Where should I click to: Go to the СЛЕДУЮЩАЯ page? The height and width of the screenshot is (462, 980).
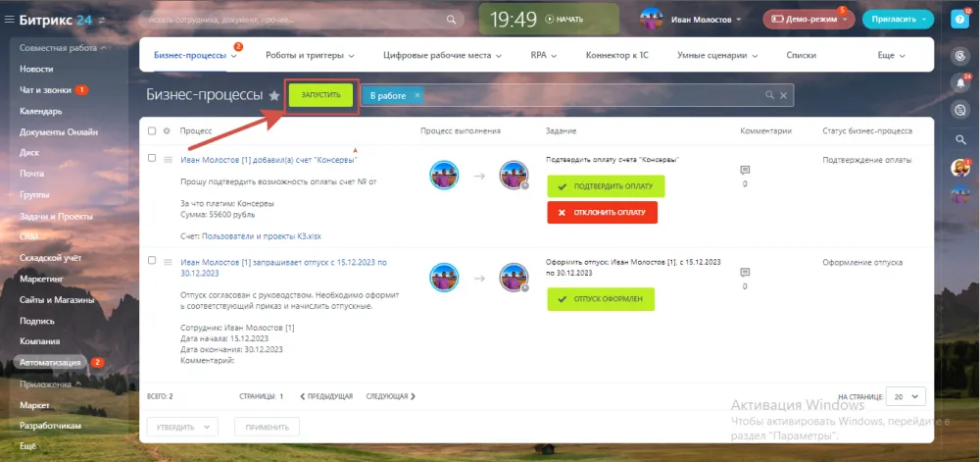(391, 396)
